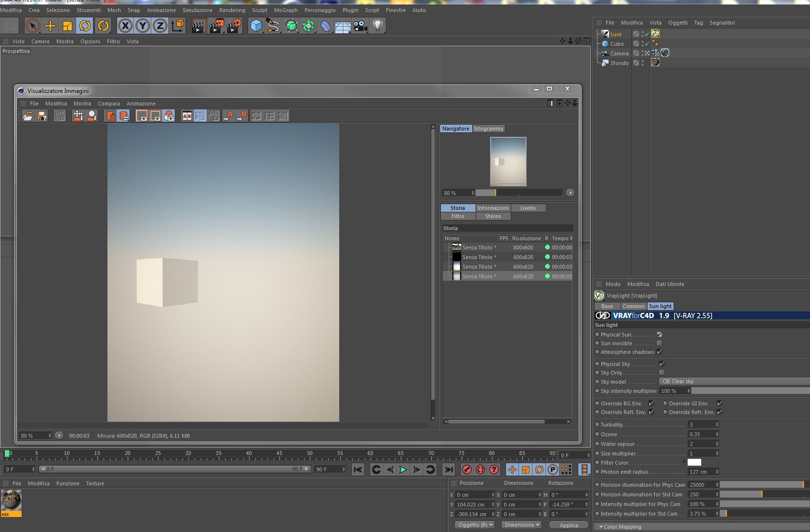Enable the Sun invisible checkbox
The image size is (810, 532).
[x=659, y=343]
